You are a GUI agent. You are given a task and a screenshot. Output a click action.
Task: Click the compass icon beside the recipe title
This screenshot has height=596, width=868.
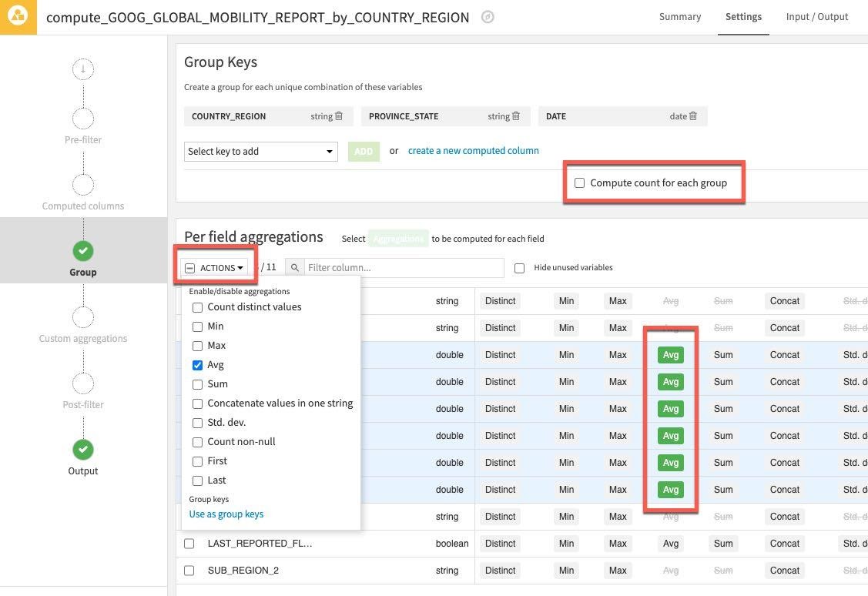coord(488,17)
